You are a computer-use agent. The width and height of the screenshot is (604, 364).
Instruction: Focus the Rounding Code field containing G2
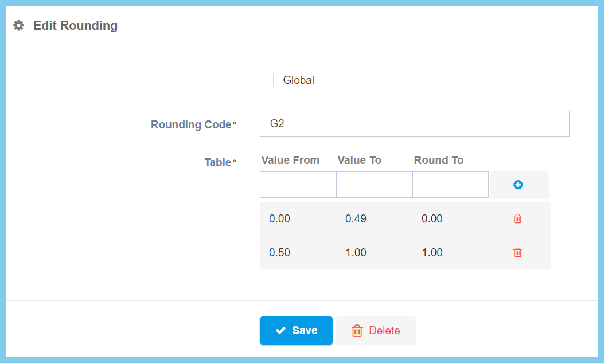[414, 124]
